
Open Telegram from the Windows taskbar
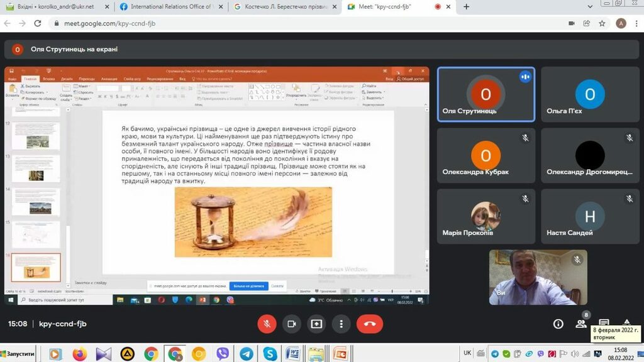[x=246, y=354]
